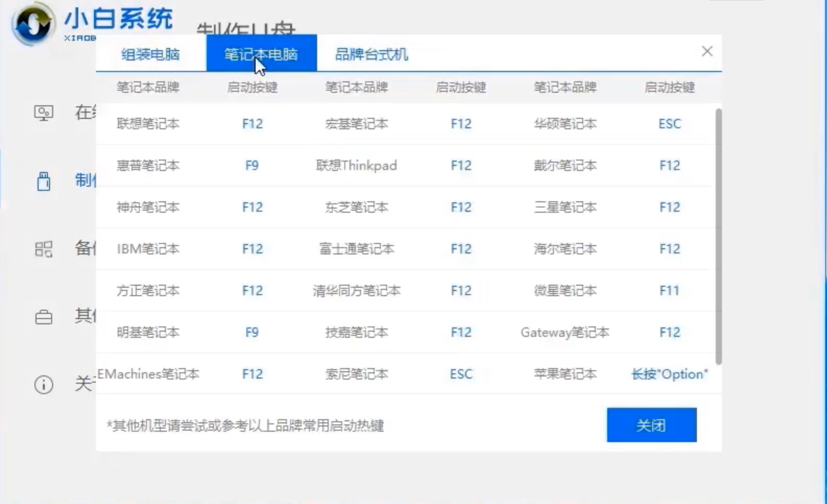Select the 笔记本电脑 tab
The height and width of the screenshot is (504, 827).
pyautogui.click(x=261, y=54)
